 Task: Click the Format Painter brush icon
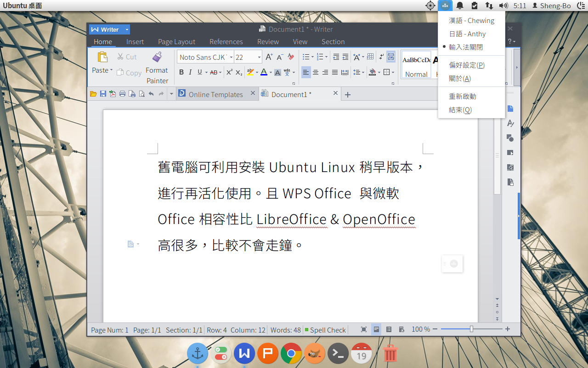click(157, 57)
